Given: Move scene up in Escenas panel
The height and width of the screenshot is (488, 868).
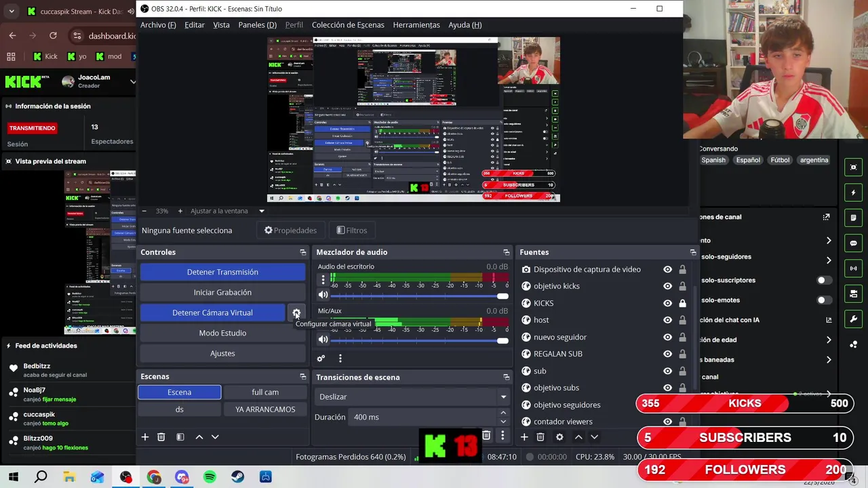Looking at the screenshot, I should click(x=199, y=437).
